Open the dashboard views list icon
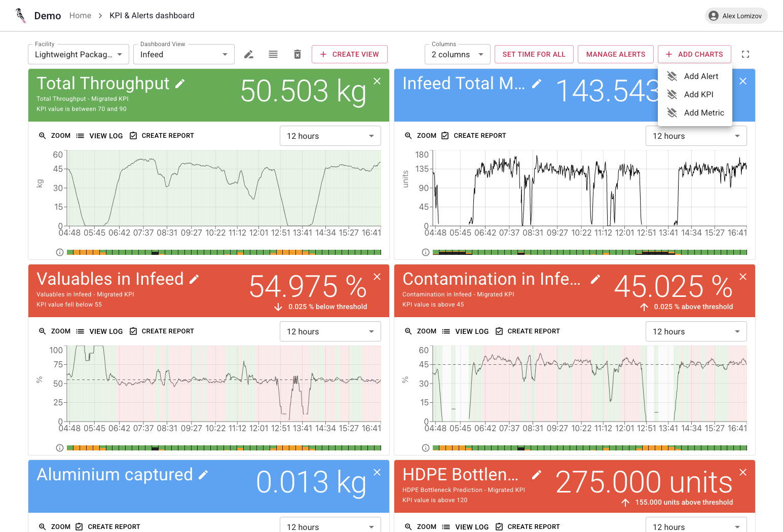 (273, 54)
